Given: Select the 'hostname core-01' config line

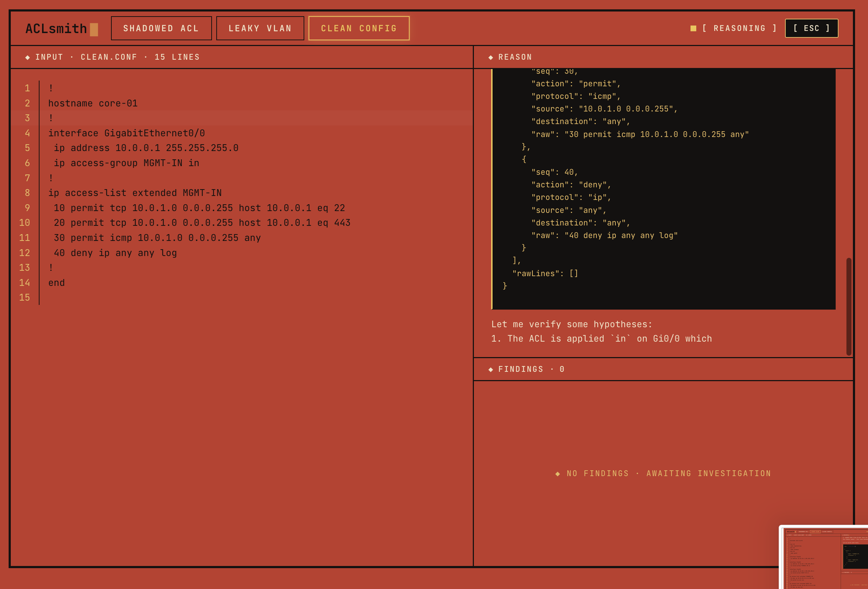Looking at the screenshot, I should point(93,103).
